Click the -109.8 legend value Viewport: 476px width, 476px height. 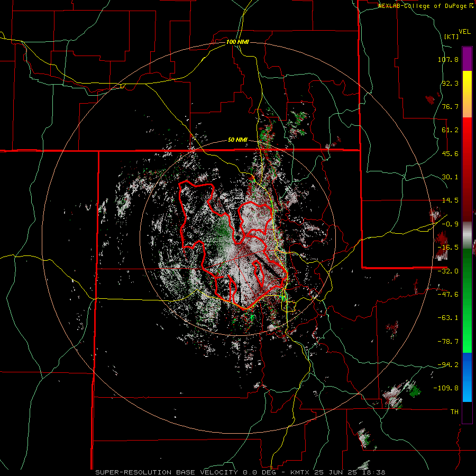coord(446,388)
